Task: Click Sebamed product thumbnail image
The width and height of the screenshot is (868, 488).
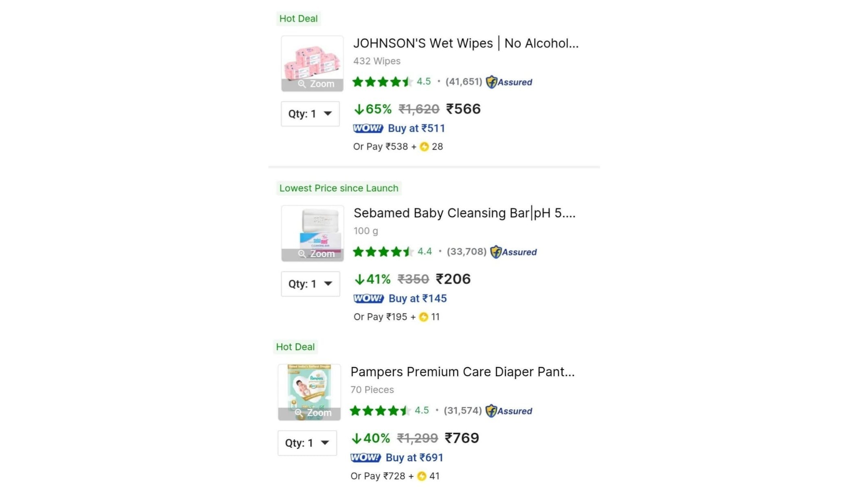Action: (x=313, y=229)
